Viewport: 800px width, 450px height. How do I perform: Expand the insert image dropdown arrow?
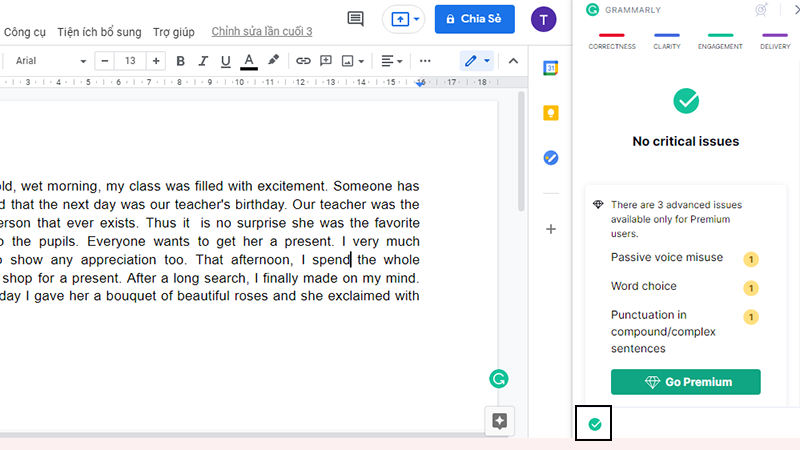[361, 61]
